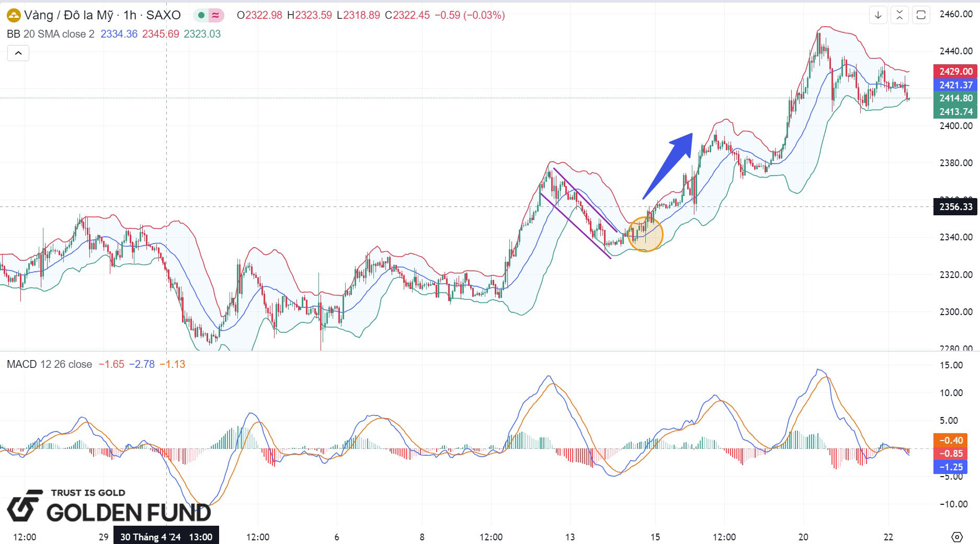Click the MACD line value −2.78

coord(142,364)
